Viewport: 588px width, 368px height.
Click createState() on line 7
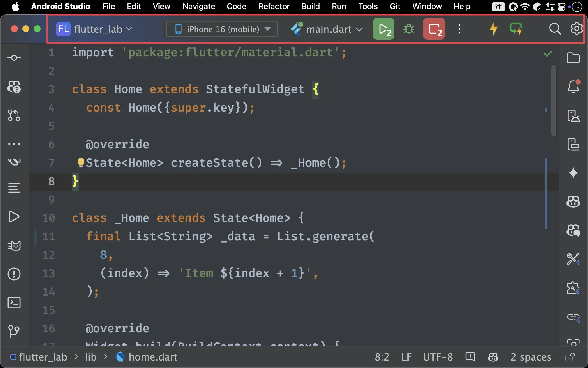pos(216,163)
